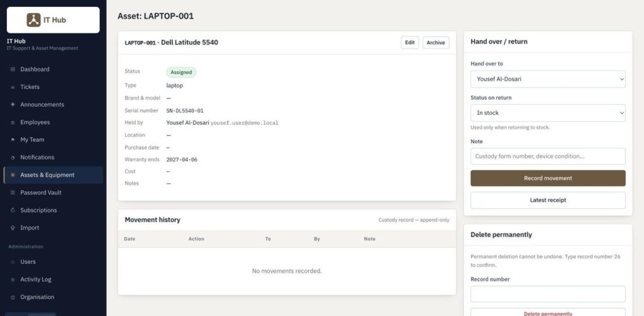Open Announcements in the sidebar

coord(53,105)
